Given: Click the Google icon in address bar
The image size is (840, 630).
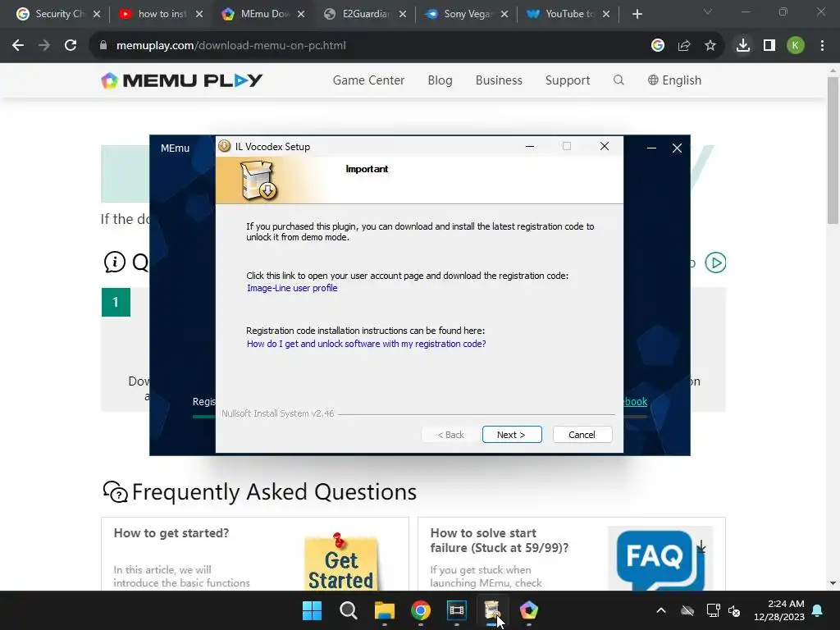Looking at the screenshot, I should 657,46.
